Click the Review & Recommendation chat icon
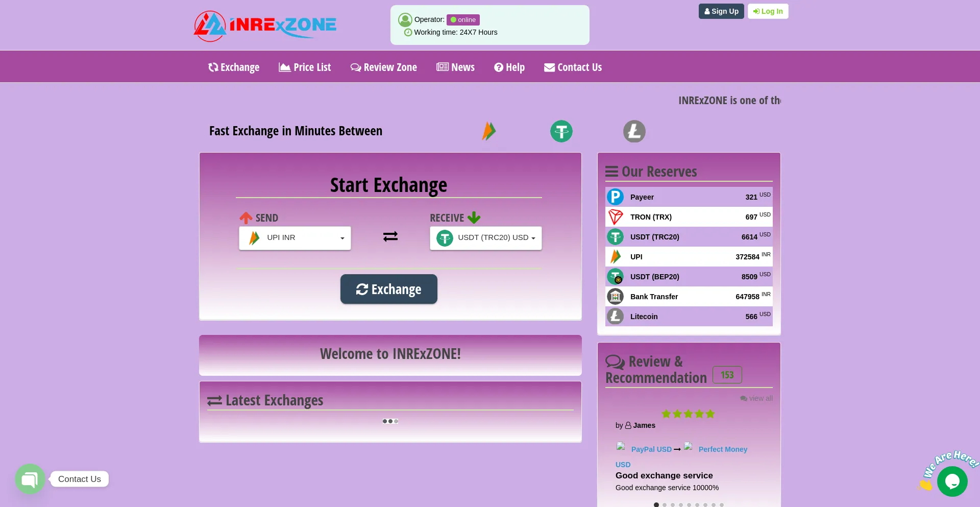The image size is (980, 507). (x=615, y=362)
